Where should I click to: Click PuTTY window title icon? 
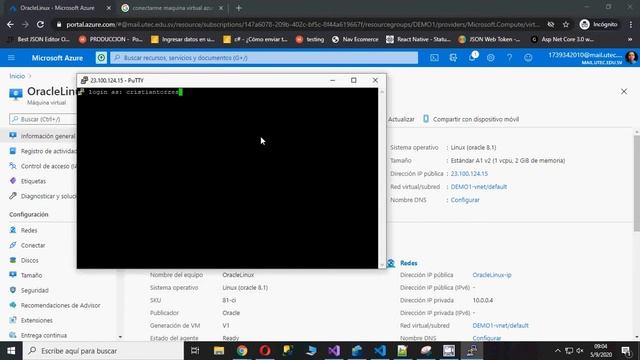pos(84,80)
